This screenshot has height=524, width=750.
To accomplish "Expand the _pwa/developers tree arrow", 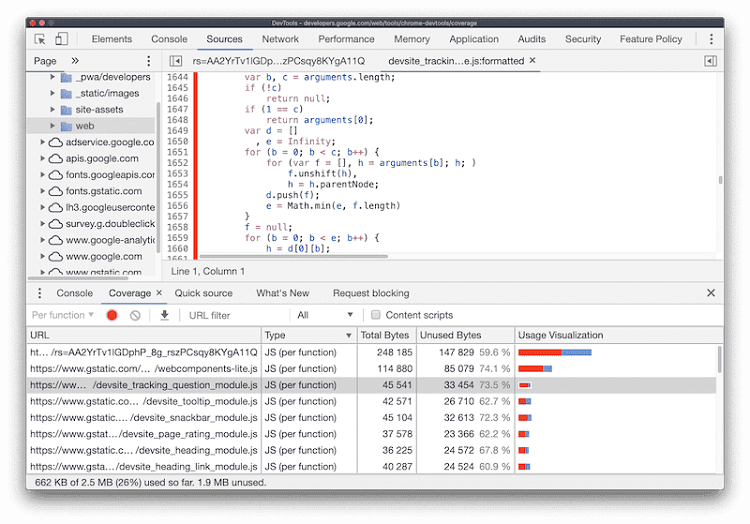I will point(53,77).
